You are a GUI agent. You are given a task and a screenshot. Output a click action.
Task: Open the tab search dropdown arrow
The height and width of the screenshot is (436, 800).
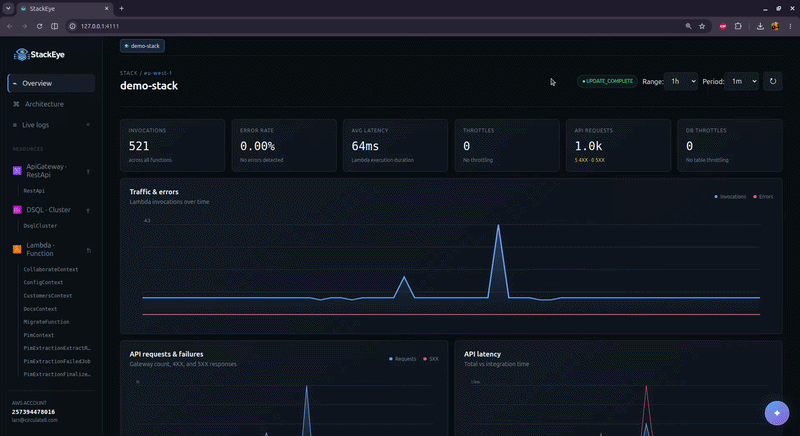point(8,9)
